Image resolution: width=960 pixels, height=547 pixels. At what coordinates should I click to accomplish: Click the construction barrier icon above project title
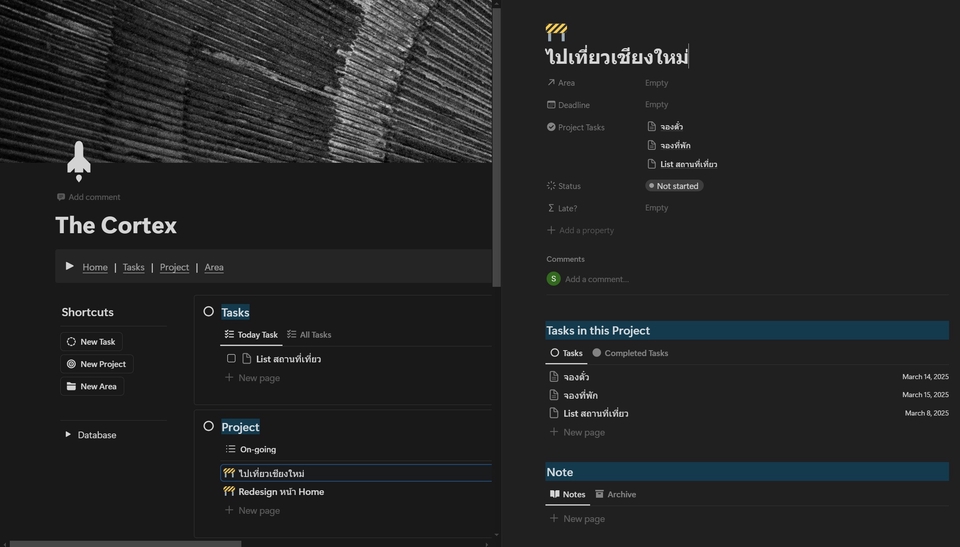pyautogui.click(x=556, y=31)
